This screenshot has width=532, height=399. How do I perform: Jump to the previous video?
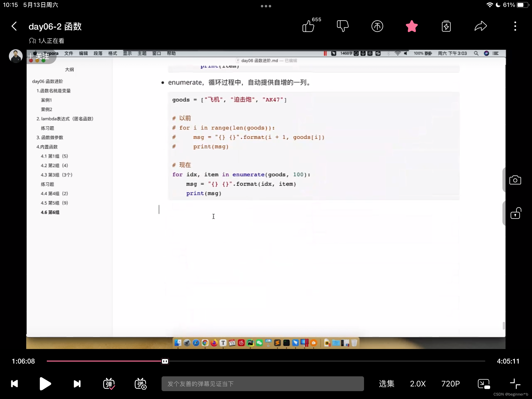[15, 383]
